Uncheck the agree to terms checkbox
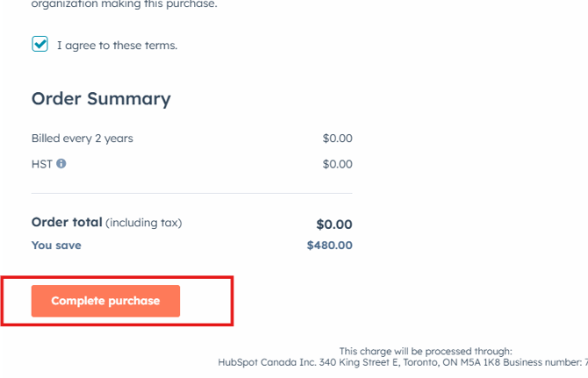The image size is (588, 378). 39,44
